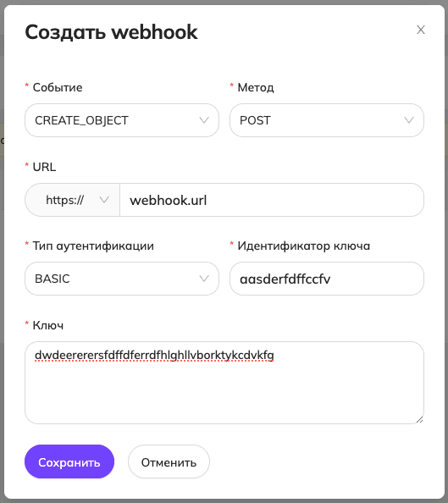Image resolution: width=448 pixels, height=503 pixels.
Task: Open the Метод dropdown showing POST
Action: click(x=327, y=120)
